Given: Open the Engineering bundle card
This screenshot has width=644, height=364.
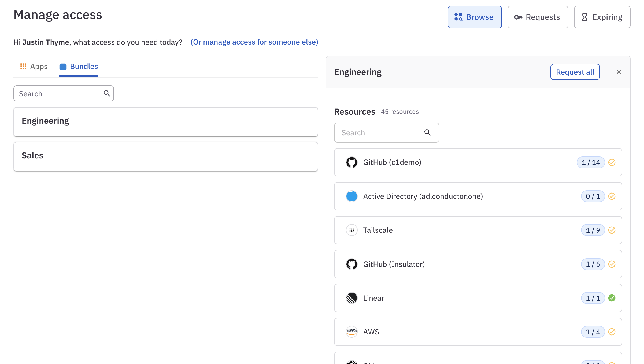Looking at the screenshot, I should (x=166, y=122).
